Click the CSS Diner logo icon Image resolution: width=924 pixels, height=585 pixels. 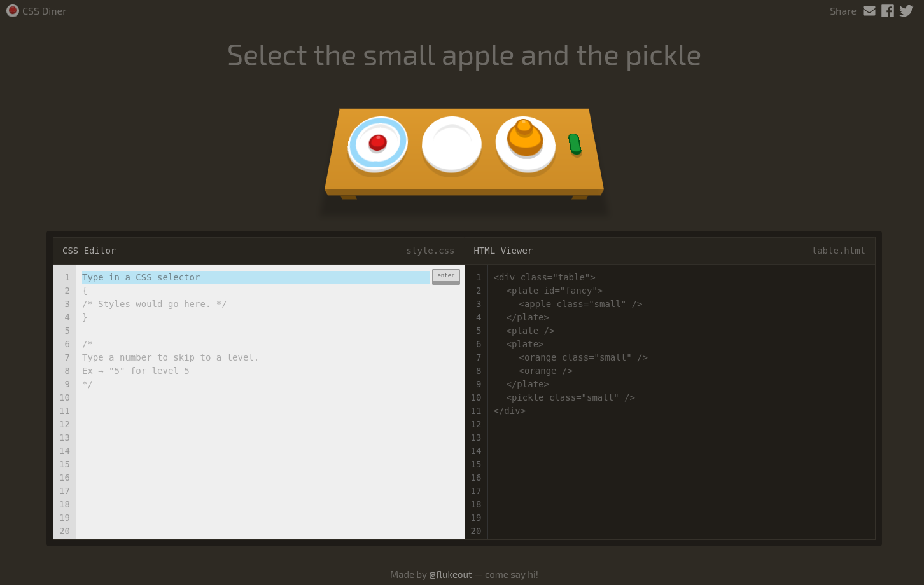coord(12,11)
